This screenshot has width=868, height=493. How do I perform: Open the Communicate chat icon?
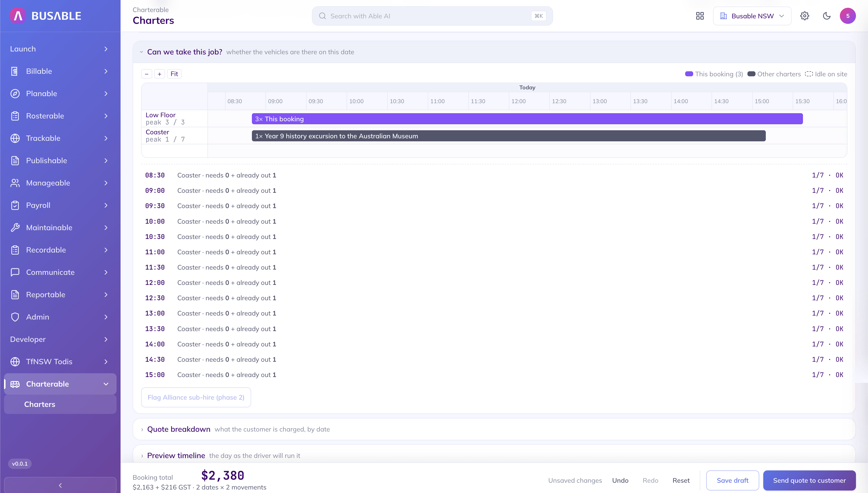[15, 272]
